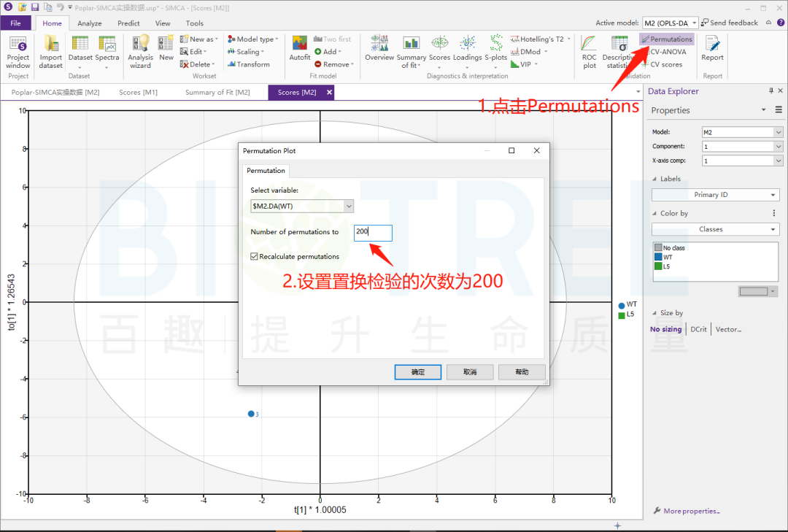This screenshot has height=532, width=788.
Task: Open the Color by Classes dropdown
Action: click(x=714, y=228)
